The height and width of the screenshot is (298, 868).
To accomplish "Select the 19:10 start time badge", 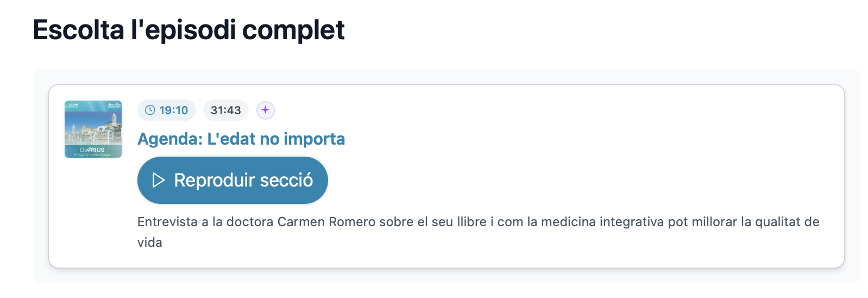I will coord(167,110).
